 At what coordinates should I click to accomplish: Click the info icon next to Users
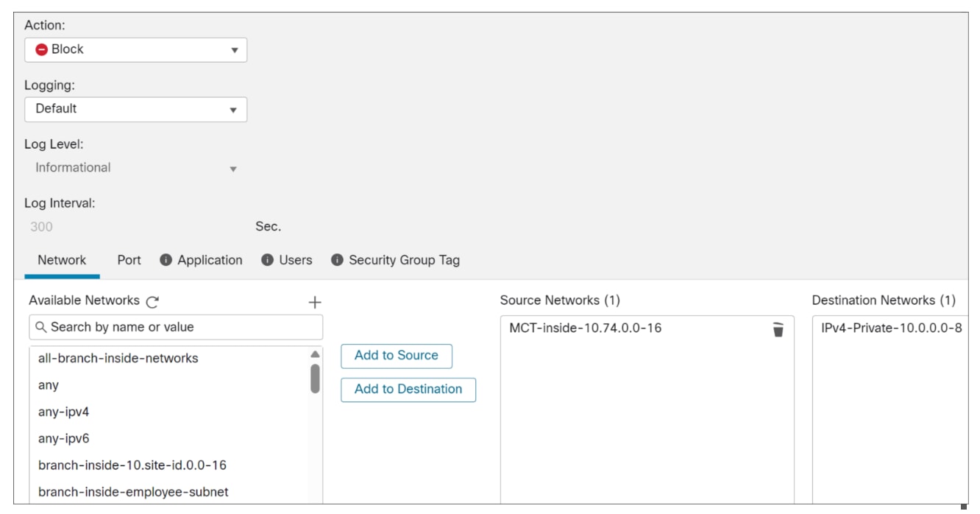pyautogui.click(x=268, y=260)
